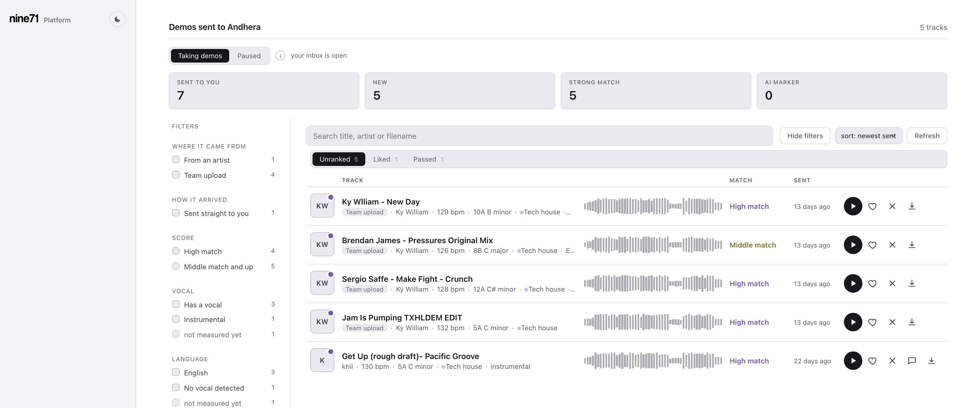Image resolution: width=980 pixels, height=408 pixels.
Task: Switch to the Unranked tab
Action: [339, 159]
